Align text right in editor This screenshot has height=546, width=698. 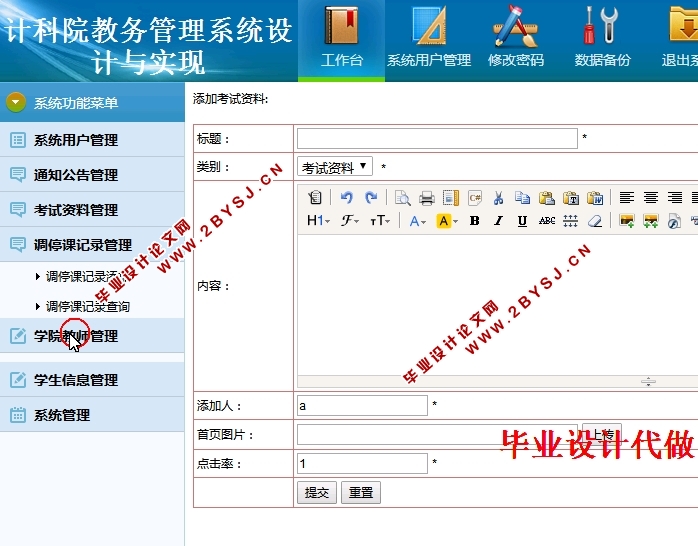[674, 197]
